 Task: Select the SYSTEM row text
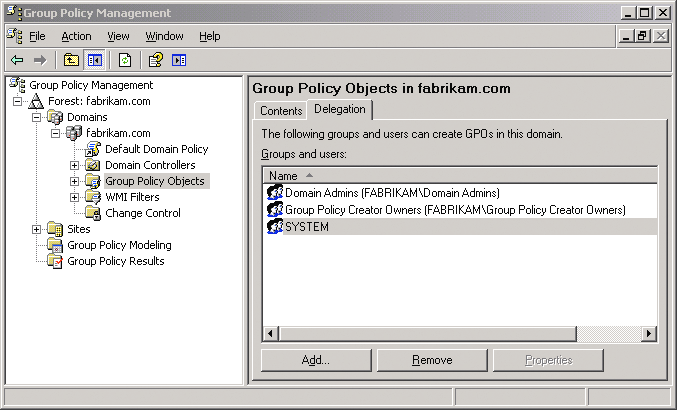coord(307,227)
